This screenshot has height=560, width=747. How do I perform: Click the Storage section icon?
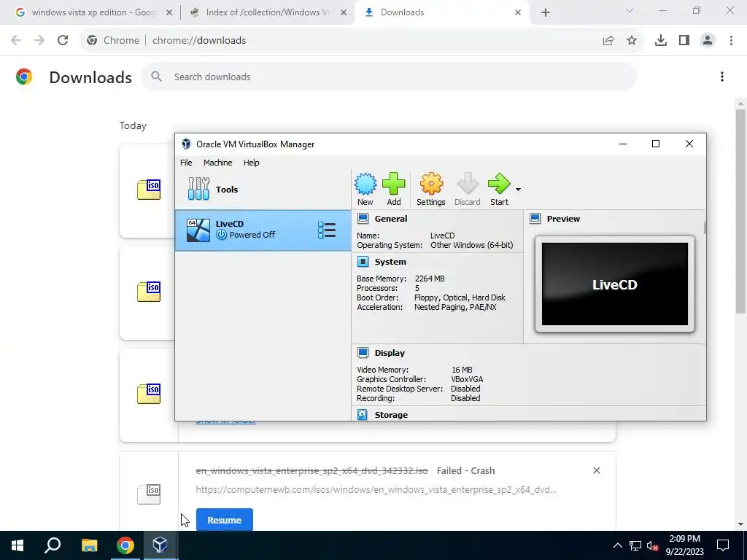363,414
